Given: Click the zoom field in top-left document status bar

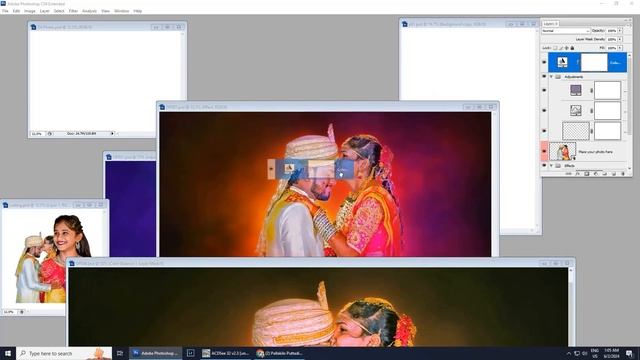Looking at the screenshot, I should [38, 133].
